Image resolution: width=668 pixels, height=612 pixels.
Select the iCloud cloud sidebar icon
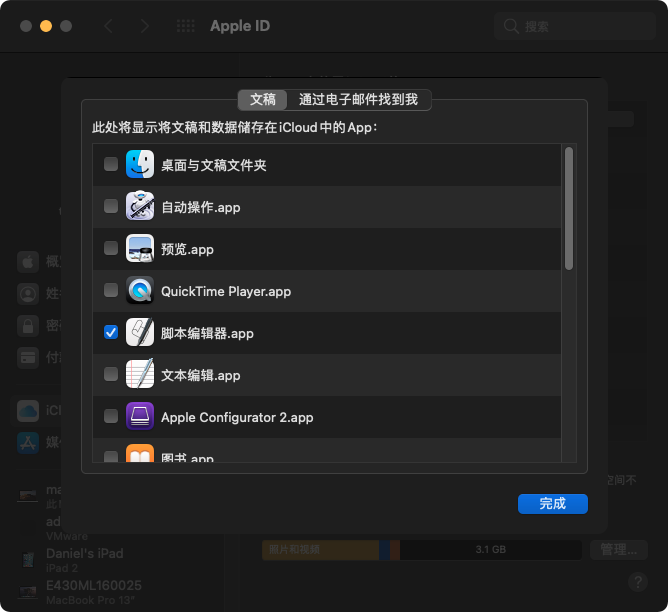click(x=28, y=411)
